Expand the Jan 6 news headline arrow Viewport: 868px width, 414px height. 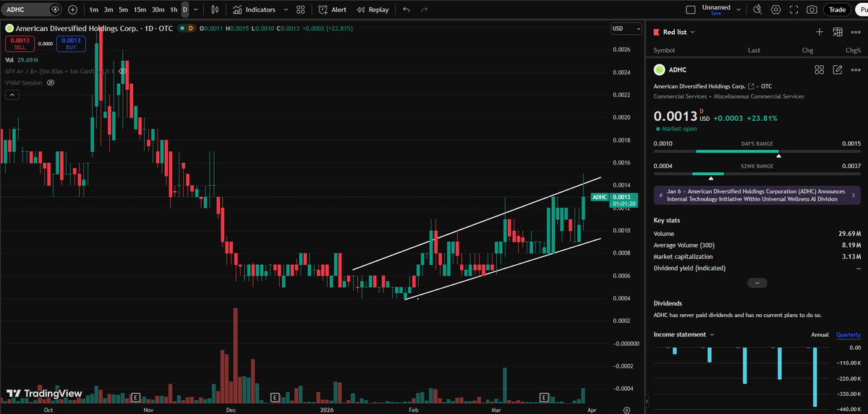click(853, 195)
